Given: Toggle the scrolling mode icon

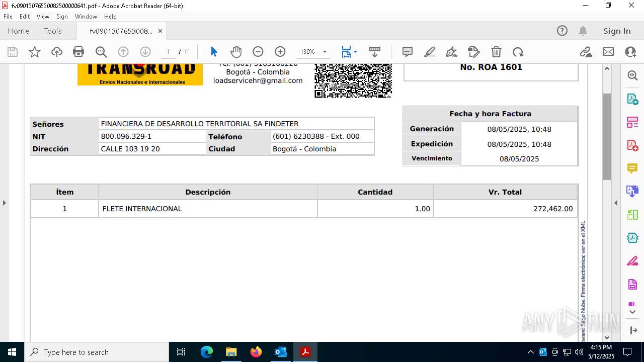Looking at the screenshot, I should pos(375,52).
